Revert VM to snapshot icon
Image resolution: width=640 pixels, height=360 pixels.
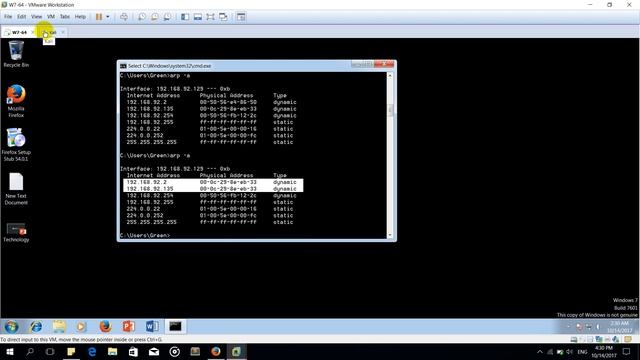(x=154, y=17)
